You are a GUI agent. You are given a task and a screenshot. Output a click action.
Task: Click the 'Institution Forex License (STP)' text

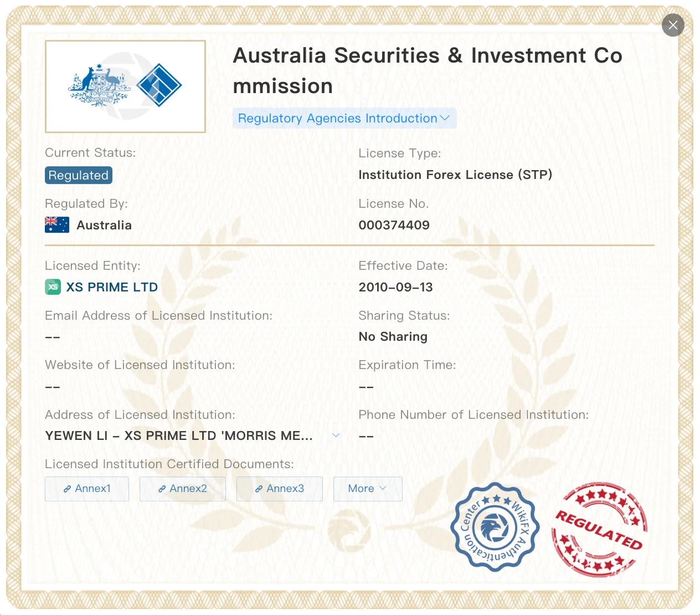(455, 175)
